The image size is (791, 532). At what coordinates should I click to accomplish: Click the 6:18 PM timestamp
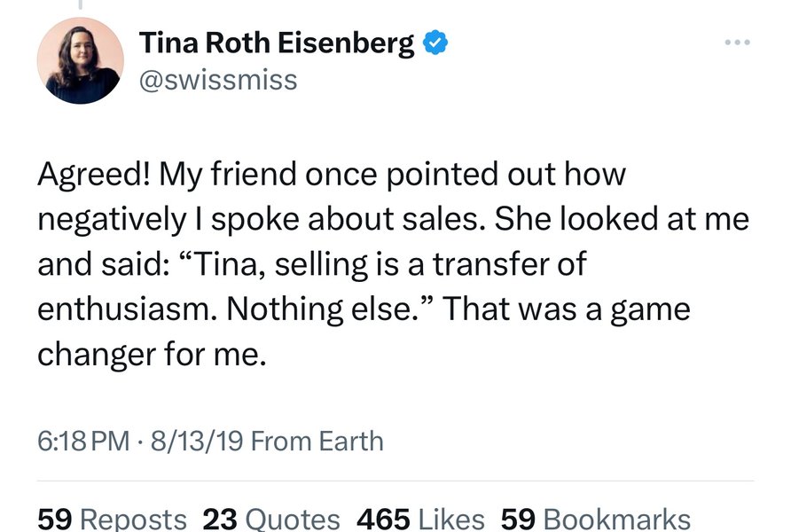83,442
